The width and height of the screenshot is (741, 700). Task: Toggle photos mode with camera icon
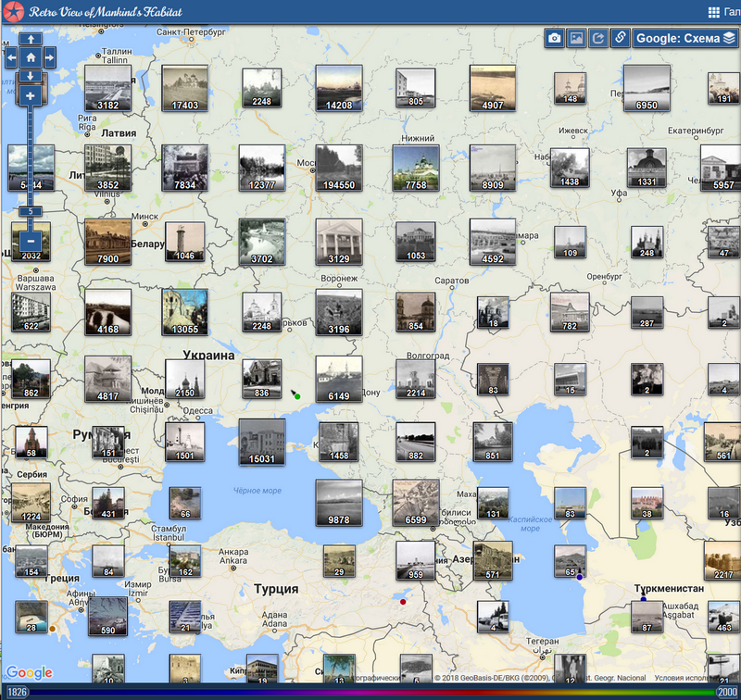coord(554,38)
